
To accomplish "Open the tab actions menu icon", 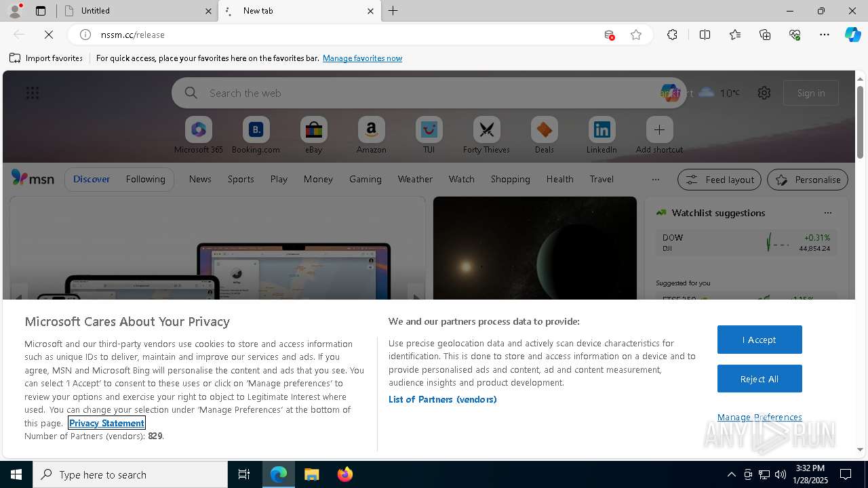I will (x=41, y=11).
